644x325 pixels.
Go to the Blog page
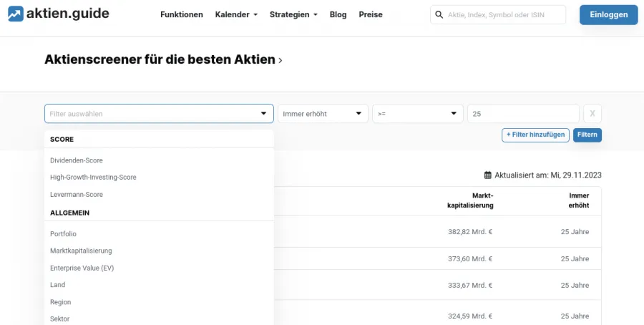(338, 14)
